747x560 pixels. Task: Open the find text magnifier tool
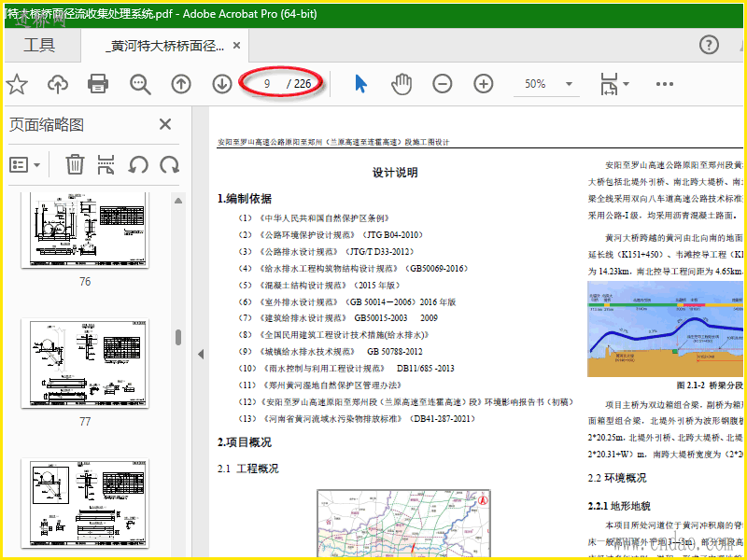pos(140,84)
